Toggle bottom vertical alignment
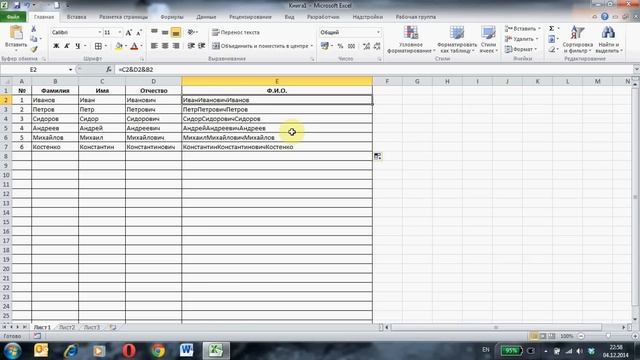Image resolution: width=640 pixels, height=360 pixels. [x=176, y=32]
